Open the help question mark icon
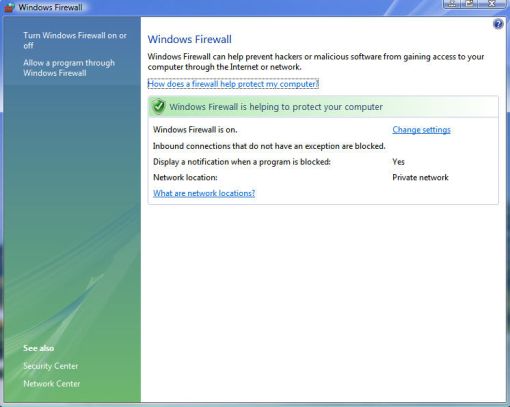 pyautogui.click(x=498, y=24)
